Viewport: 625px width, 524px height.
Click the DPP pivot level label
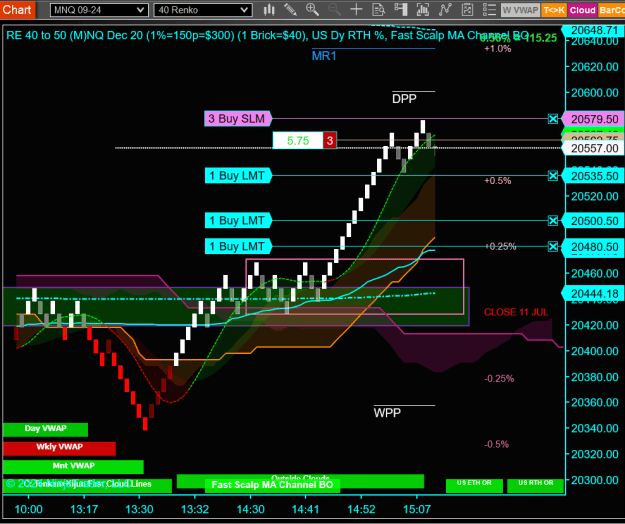click(x=404, y=99)
